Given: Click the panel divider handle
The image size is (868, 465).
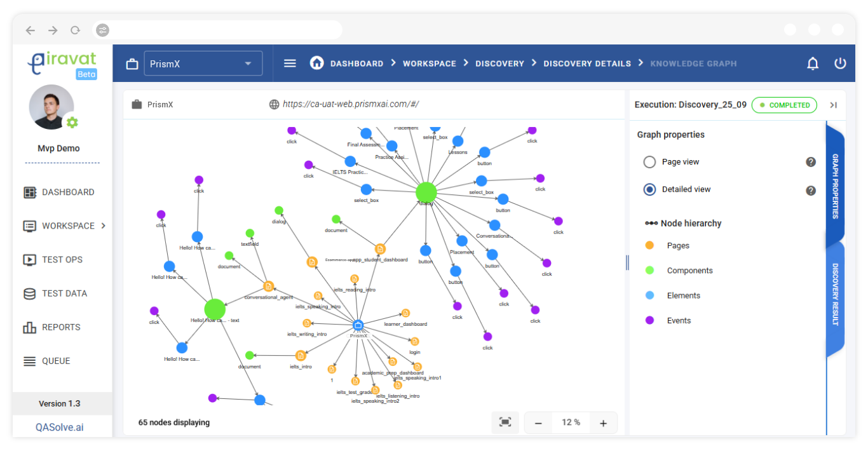Looking at the screenshot, I should pos(627,262).
